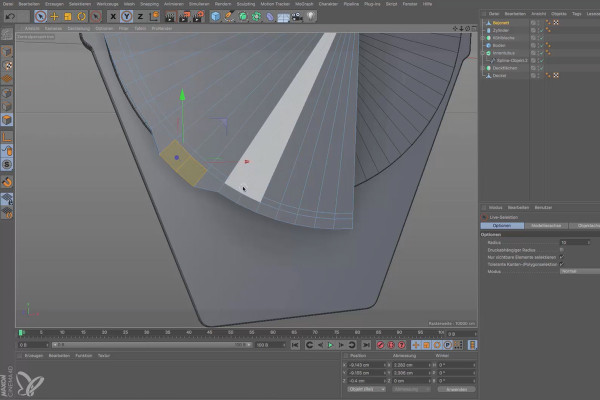Click the Position X coordinate field

[367, 365]
